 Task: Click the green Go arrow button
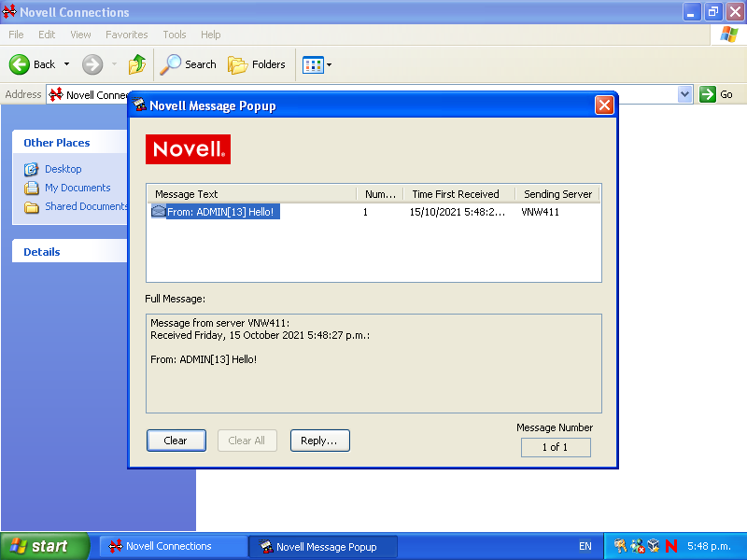(x=708, y=94)
